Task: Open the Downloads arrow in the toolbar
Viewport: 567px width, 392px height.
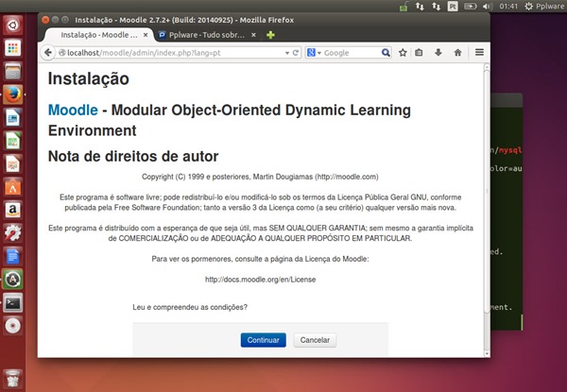Action: (438, 53)
